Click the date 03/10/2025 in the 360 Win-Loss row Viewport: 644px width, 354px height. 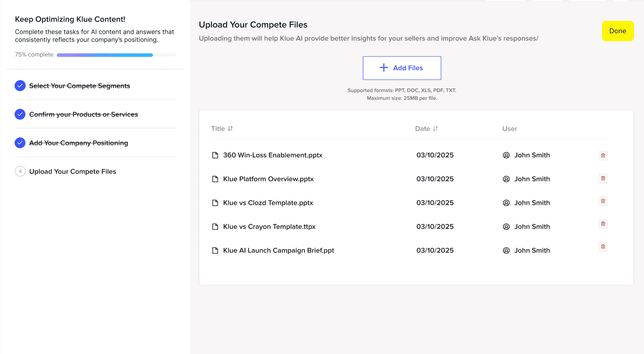click(x=435, y=155)
